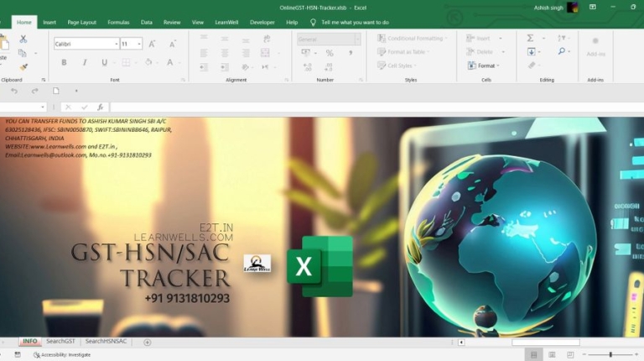The image size is (644, 361).
Task: Open the Page Layout ribbon tab
Action: [81, 23]
